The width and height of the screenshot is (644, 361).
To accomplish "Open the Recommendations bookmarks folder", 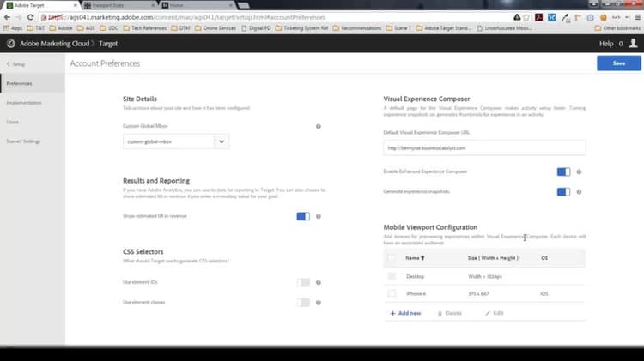I will click(357, 28).
